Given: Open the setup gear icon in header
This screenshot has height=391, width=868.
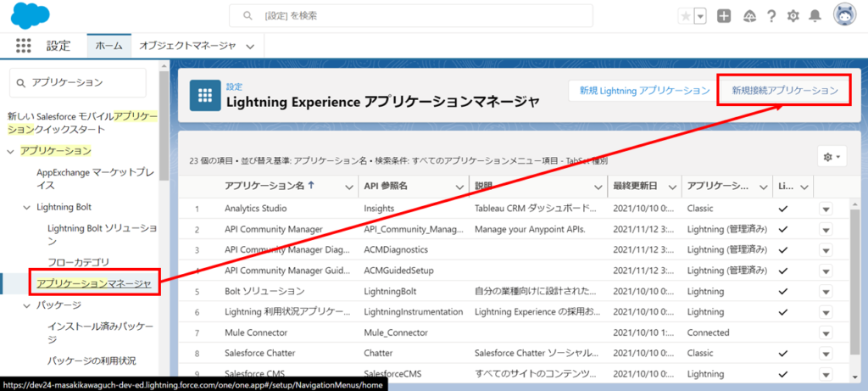Looking at the screenshot, I should click(793, 16).
